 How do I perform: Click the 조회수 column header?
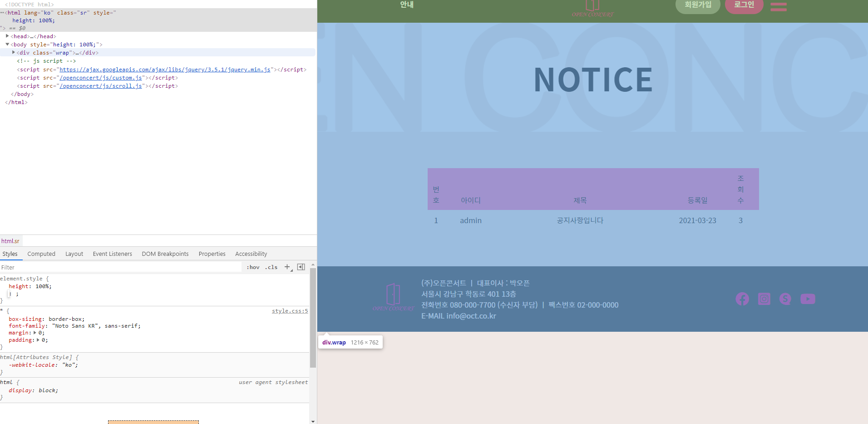pyautogui.click(x=740, y=190)
